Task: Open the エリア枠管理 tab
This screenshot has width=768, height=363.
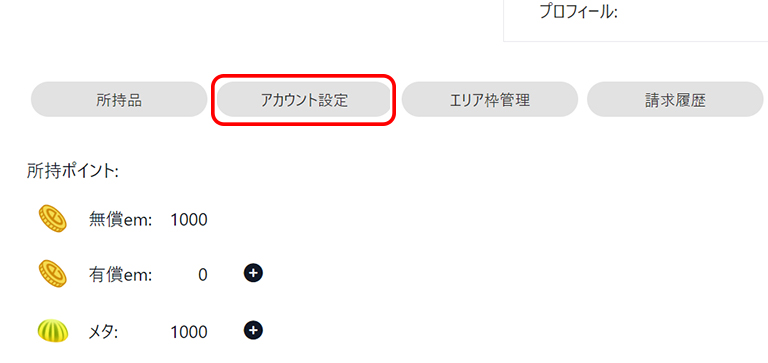Action: point(490,99)
